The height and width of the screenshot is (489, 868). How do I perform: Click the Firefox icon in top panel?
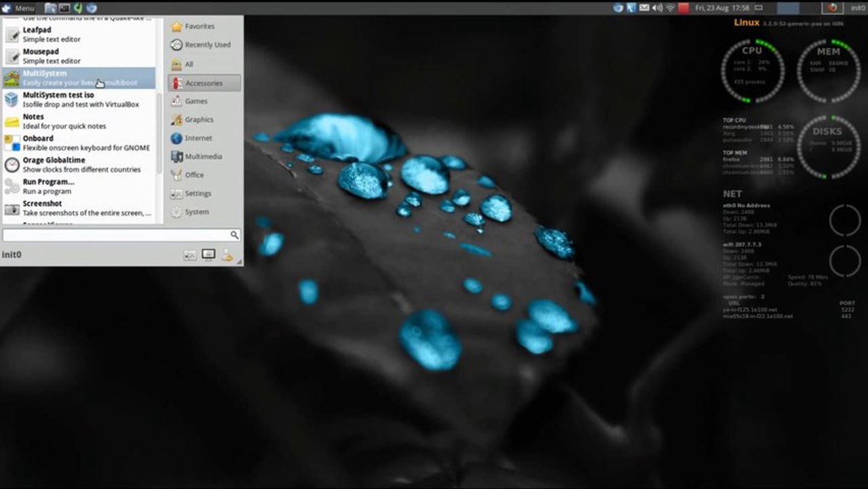point(831,8)
